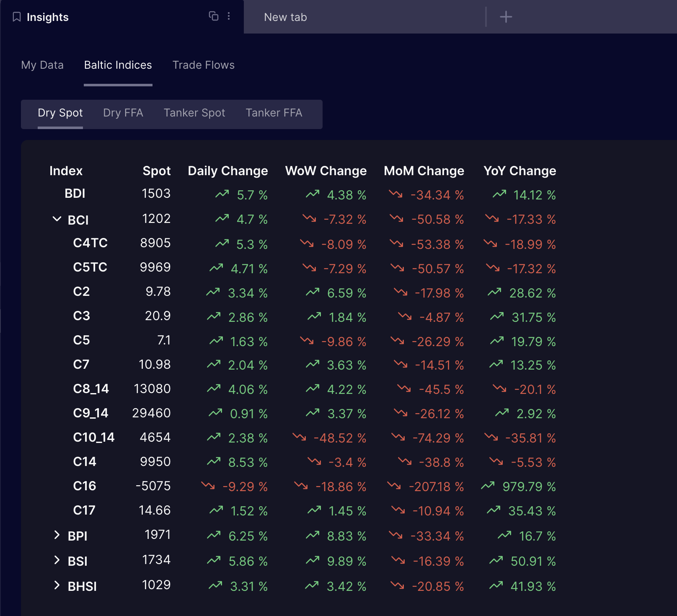Click the up-trend arrow in C17 WoW change
Viewport: 677px width, 616px height.
(x=314, y=510)
